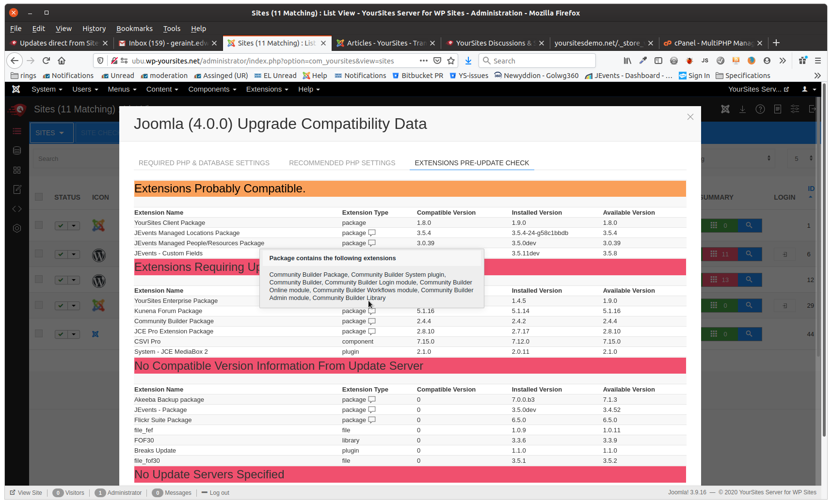
Task: Click the sites Search input field
Action: click(x=76, y=158)
